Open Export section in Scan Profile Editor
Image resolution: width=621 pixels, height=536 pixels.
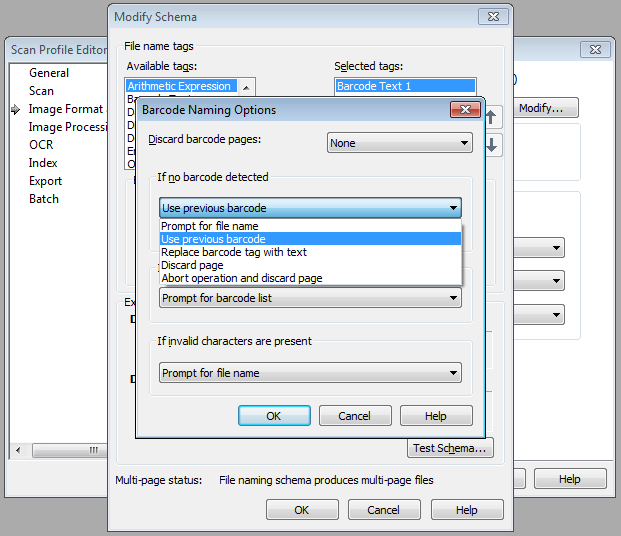[x=45, y=181]
